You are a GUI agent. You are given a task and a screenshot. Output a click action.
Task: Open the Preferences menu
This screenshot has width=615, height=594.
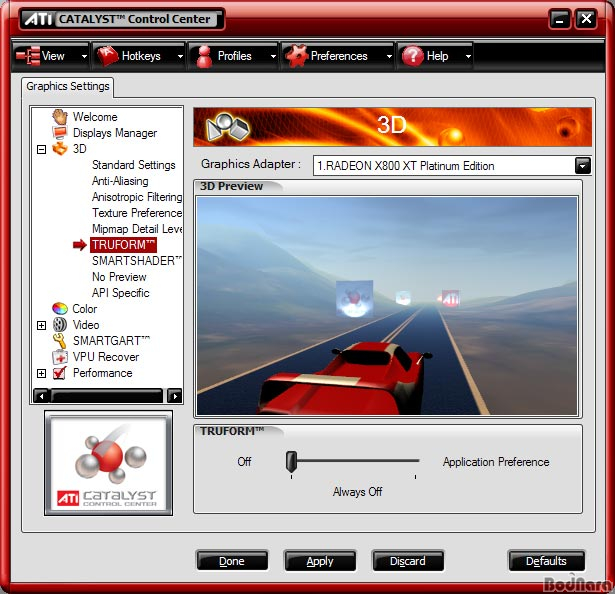click(x=338, y=56)
